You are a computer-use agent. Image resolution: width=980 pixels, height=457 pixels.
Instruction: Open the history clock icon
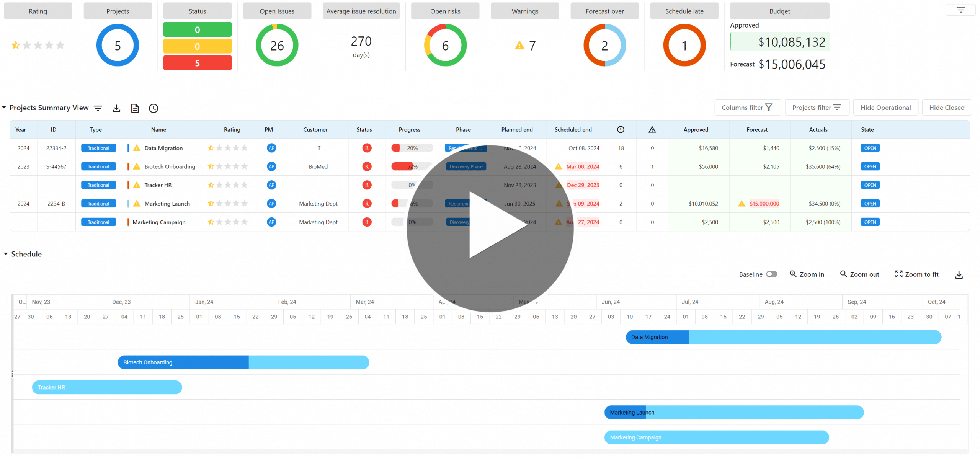[x=154, y=108]
